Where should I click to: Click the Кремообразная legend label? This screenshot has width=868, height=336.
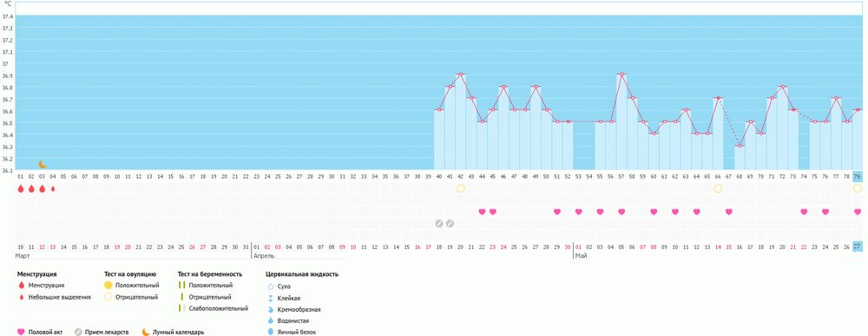(x=299, y=309)
